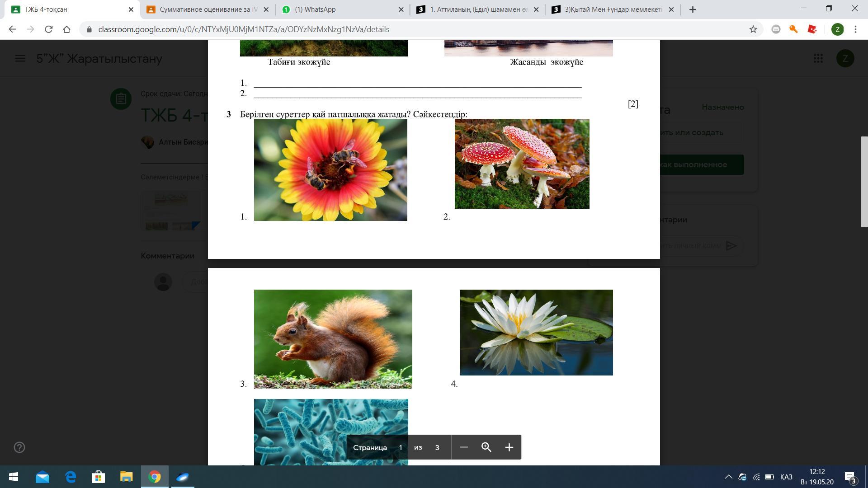Open the Chrome profile avatar Z
This screenshot has width=868, height=488.
(837, 29)
